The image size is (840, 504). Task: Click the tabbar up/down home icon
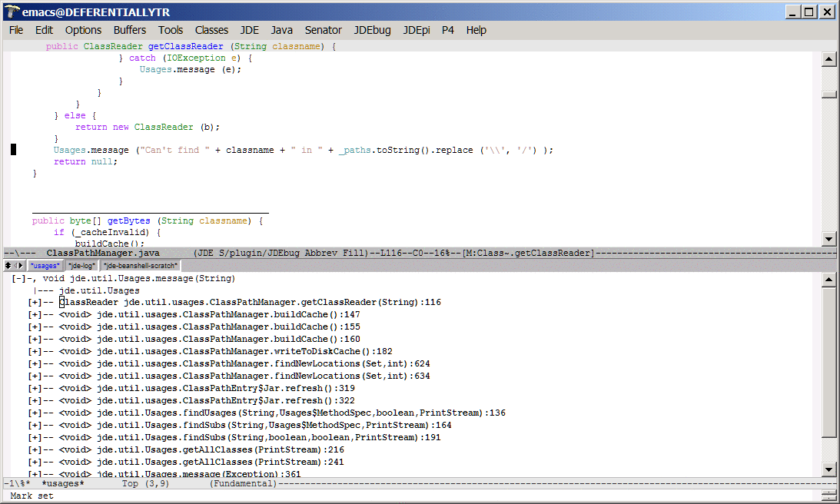coord(8,265)
